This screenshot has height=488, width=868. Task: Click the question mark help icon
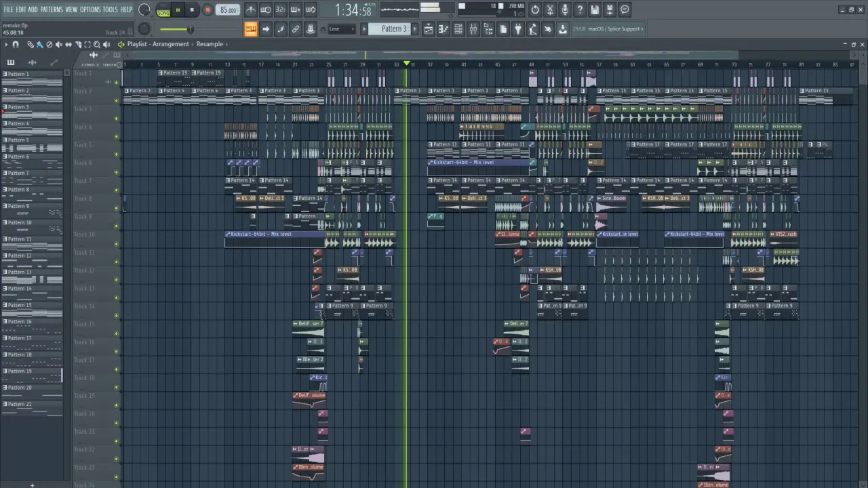pos(580,9)
